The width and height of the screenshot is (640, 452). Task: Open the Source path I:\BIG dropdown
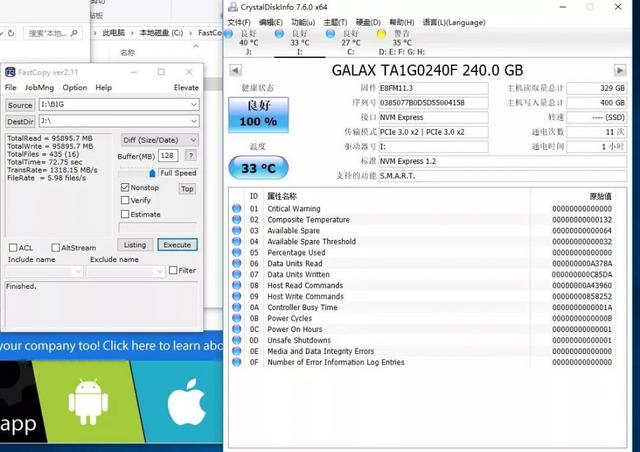coord(194,105)
